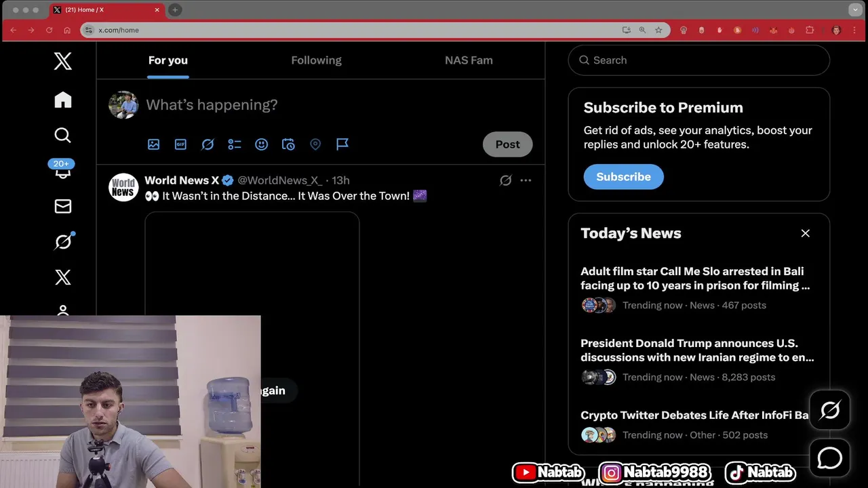This screenshot has height=488, width=868.
Task: Switch to the NAS Fam tab
Action: click(x=469, y=60)
